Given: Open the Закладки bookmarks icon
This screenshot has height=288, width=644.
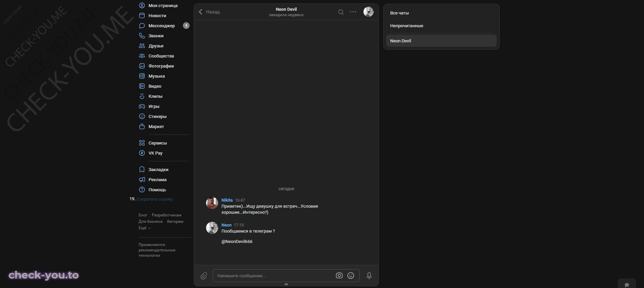Looking at the screenshot, I should click(142, 169).
